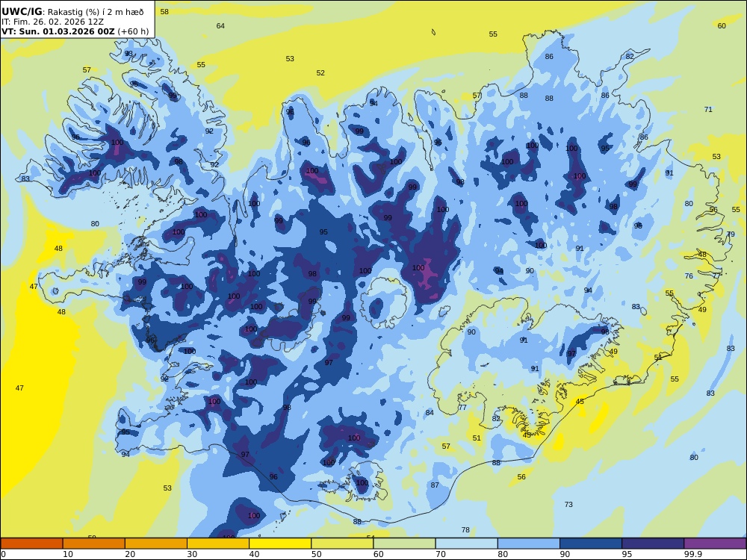747x560 pixels.
Task: Select the 'IT: Fim. 26. 02. 2026 12Z' line
Action: coord(52,22)
